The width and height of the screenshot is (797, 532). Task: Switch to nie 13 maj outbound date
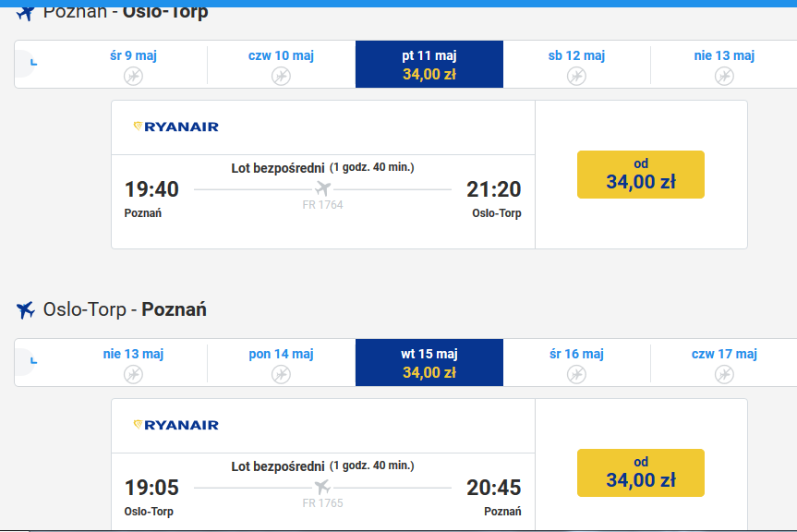click(x=724, y=65)
